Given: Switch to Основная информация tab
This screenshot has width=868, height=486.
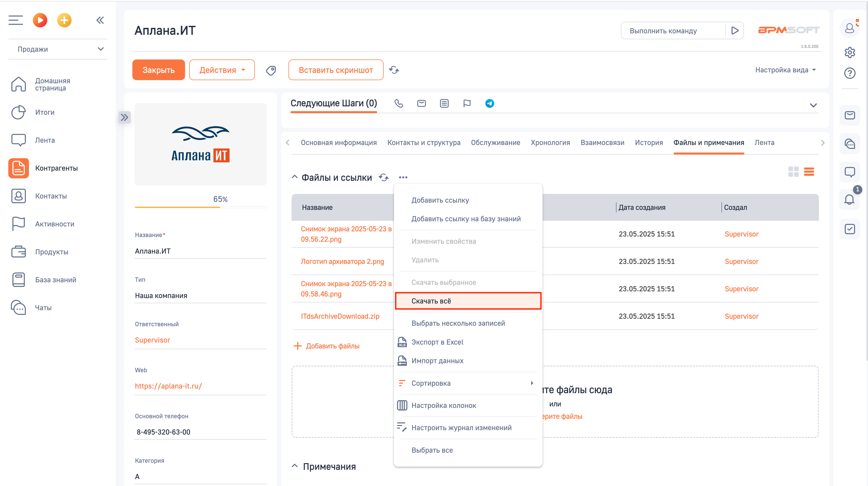Looking at the screenshot, I should point(339,142).
